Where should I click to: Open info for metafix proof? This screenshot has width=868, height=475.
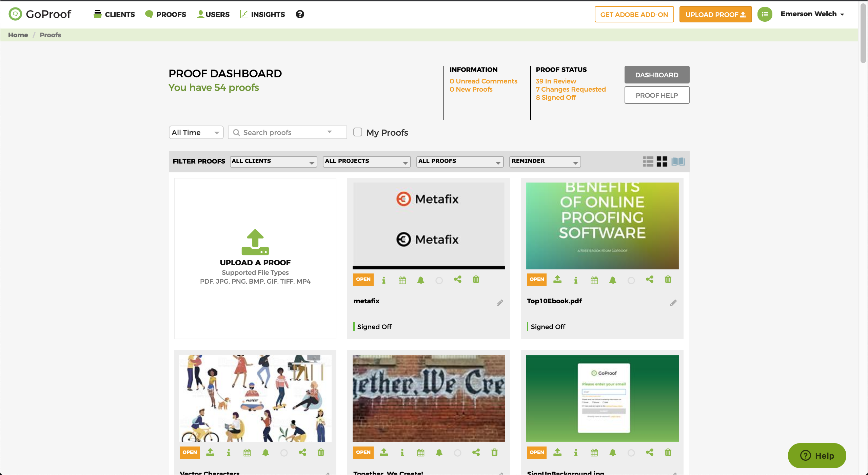point(383,280)
